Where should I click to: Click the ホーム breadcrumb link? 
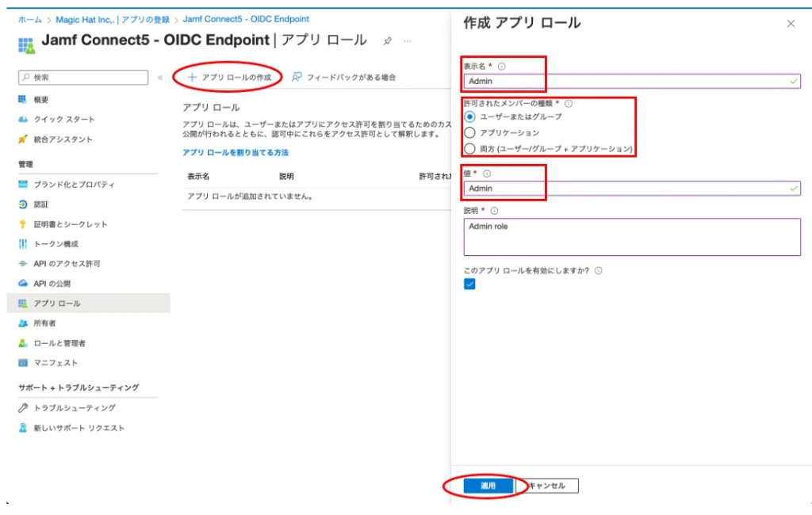point(29,19)
